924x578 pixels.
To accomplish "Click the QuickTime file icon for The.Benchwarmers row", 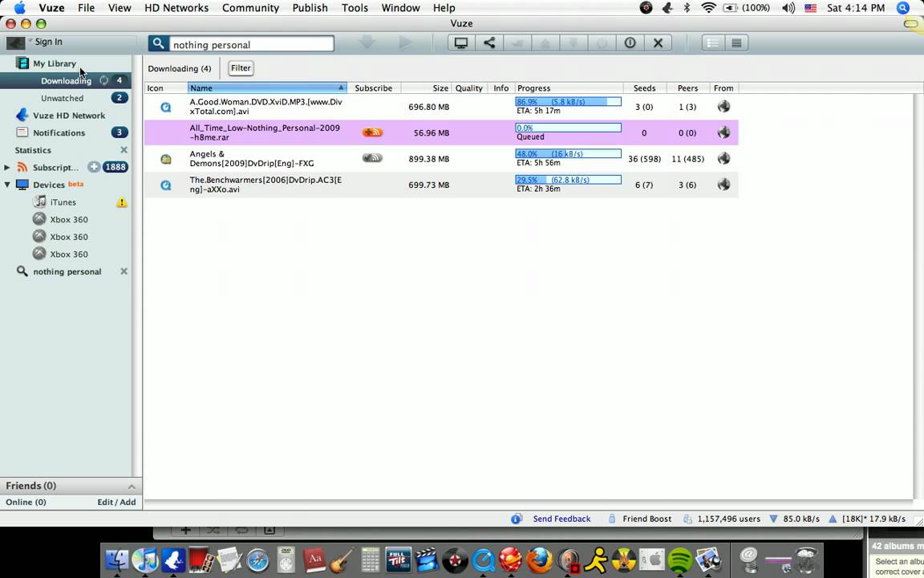I will (x=165, y=185).
